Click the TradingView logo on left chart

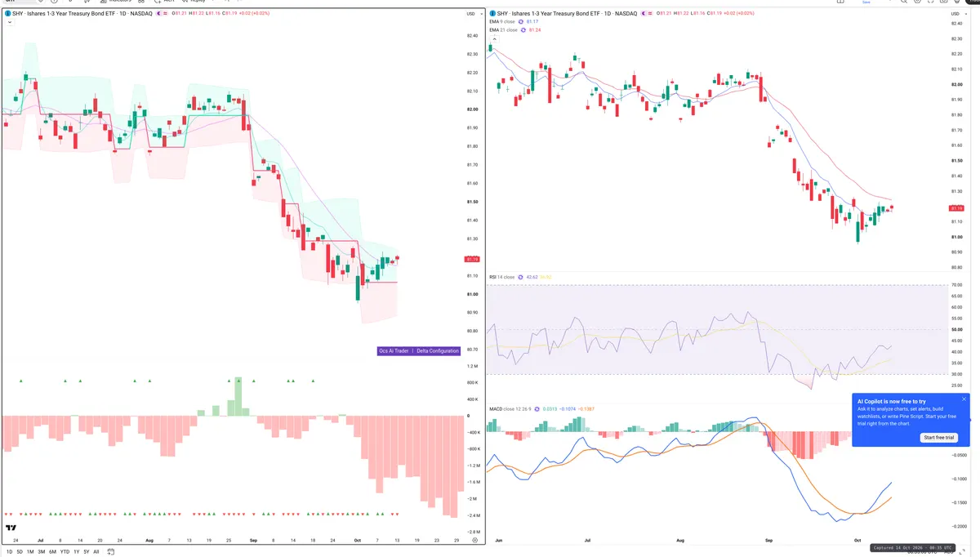click(x=12, y=528)
